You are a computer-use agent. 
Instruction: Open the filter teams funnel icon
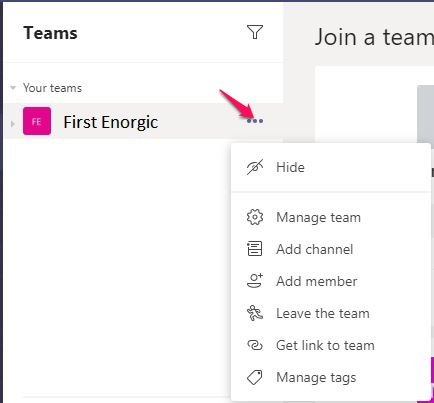(x=255, y=32)
